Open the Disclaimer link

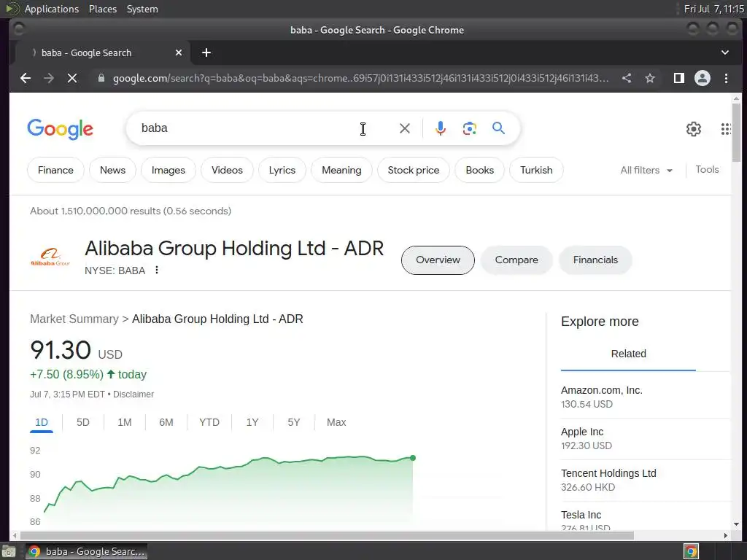tap(133, 394)
